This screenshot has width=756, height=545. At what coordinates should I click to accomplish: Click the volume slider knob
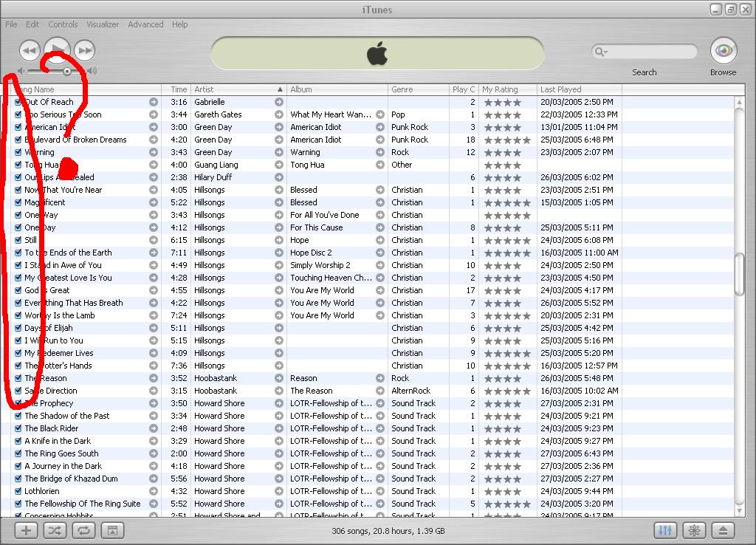tap(67, 72)
